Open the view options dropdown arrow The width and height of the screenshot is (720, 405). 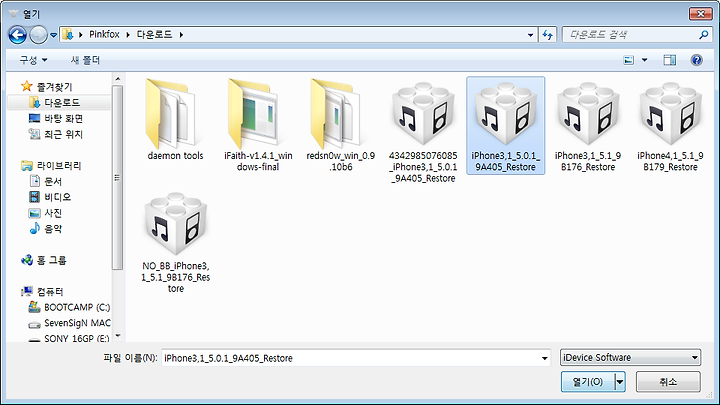(644, 60)
